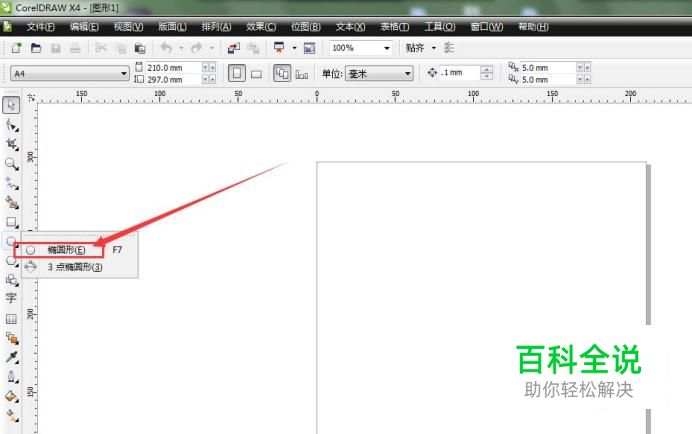Open the A4 paper size dropdown
This screenshot has width=692, height=434.
[x=124, y=73]
